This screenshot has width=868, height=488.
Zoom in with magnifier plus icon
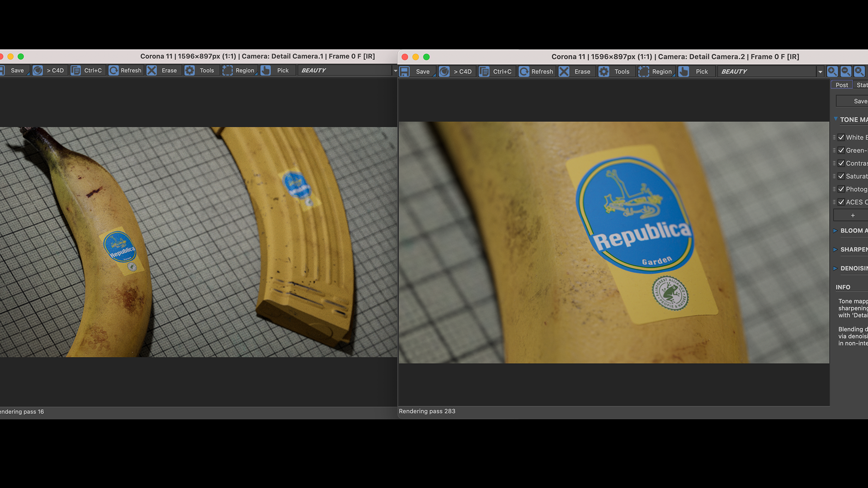(x=832, y=71)
